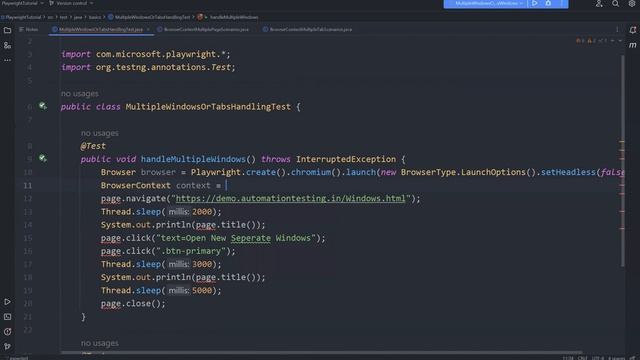Click '@Test' annotation
The width and height of the screenshot is (640, 360).
tap(93, 146)
